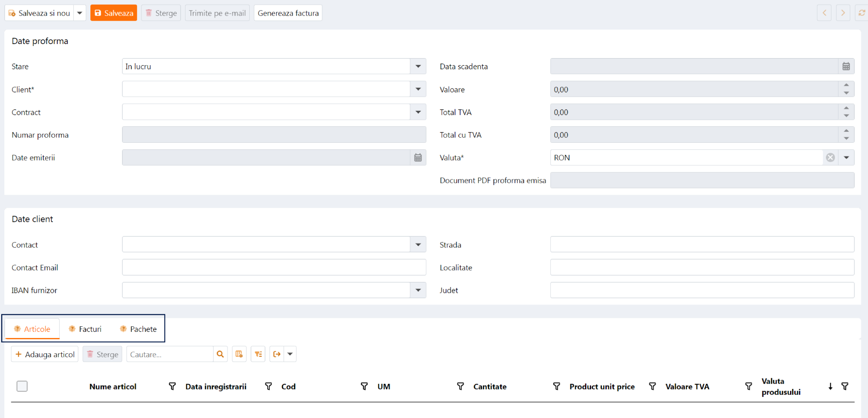Go to the next record arrow
This screenshot has width=868, height=418.
coord(843,13)
